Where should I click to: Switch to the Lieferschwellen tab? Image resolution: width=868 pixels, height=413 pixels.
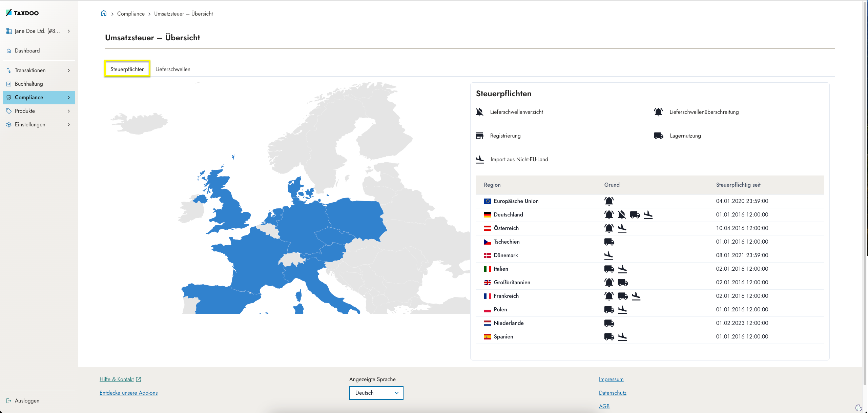[173, 69]
